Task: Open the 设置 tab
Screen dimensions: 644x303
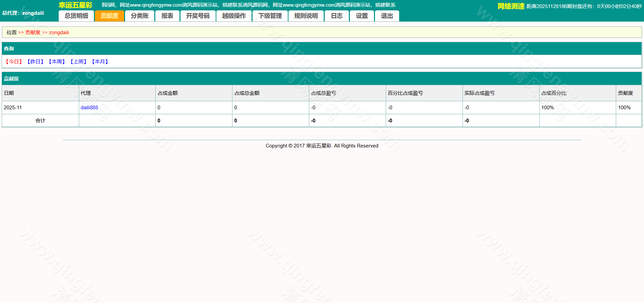Action: [362, 16]
